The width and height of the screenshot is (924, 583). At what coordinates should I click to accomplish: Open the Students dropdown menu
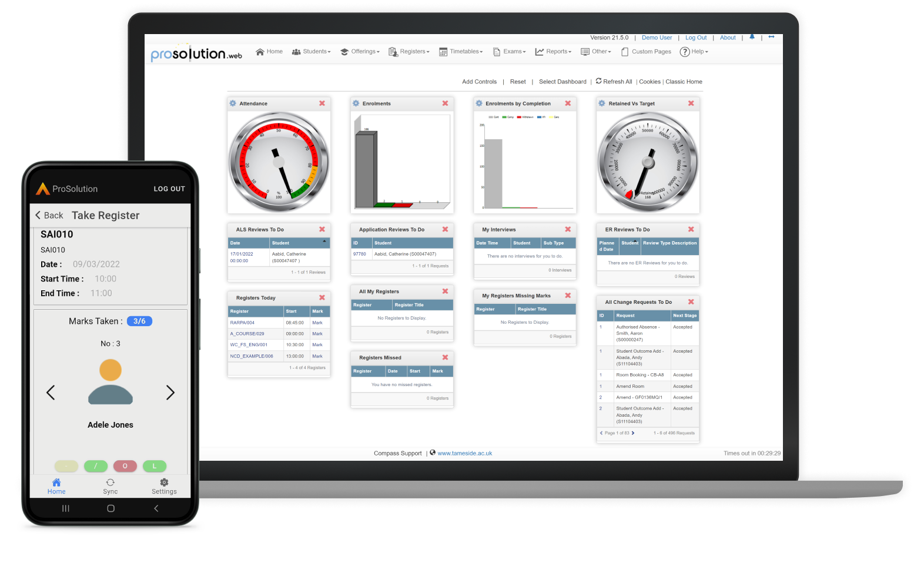[x=312, y=52]
